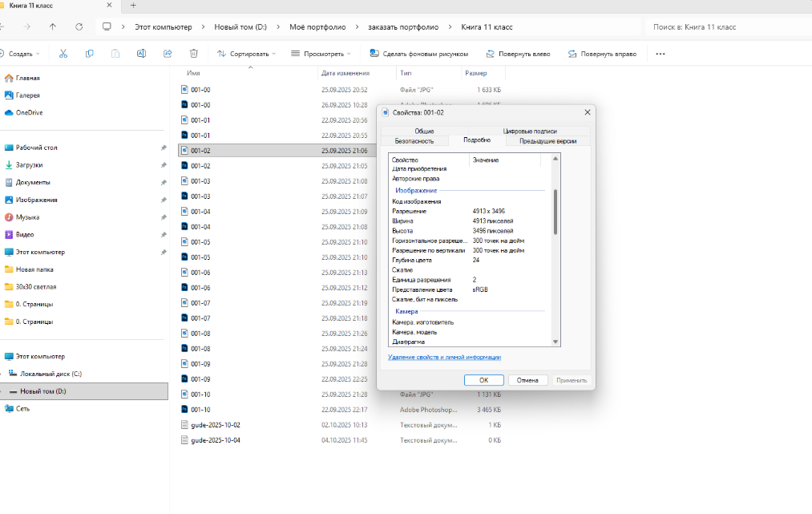
Task: Click the Загрузки download arrow icon
Action: (x=9, y=164)
